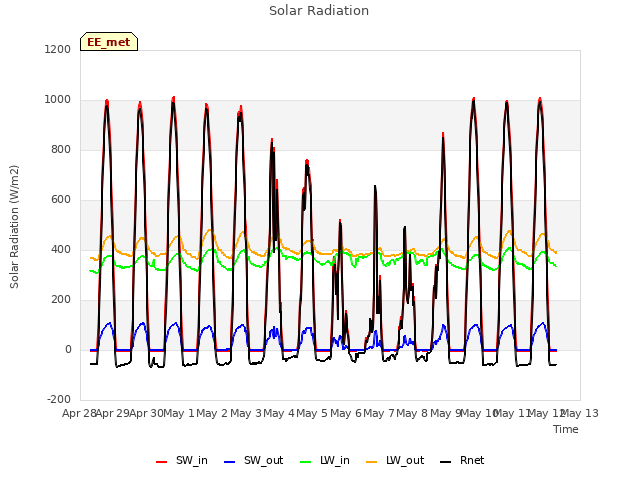Screen dimensions: 640x480
Task: Click the SW_in legend label
Action: pyautogui.click(x=191, y=460)
